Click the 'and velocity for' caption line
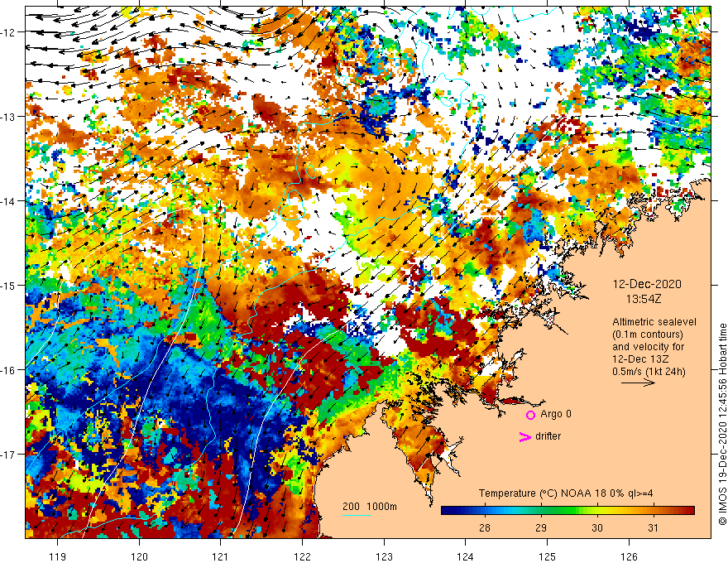The width and height of the screenshot is (728, 563). click(x=648, y=347)
